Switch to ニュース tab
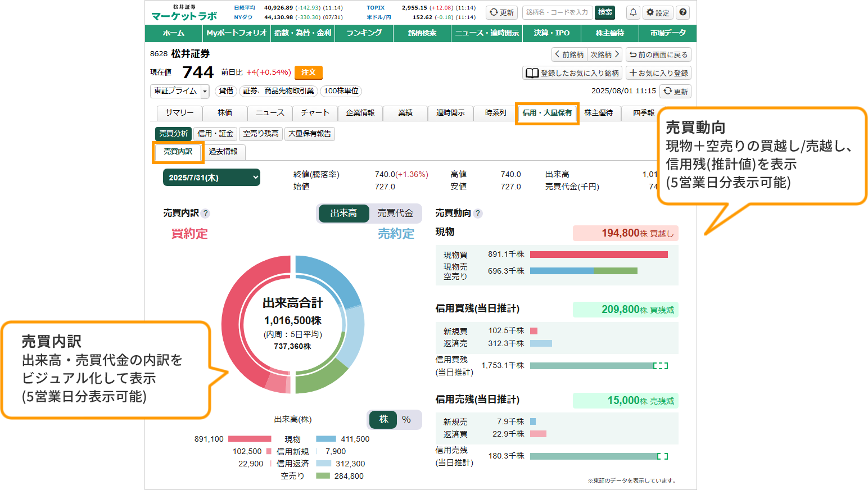The height and width of the screenshot is (490, 868). click(270, 113)
